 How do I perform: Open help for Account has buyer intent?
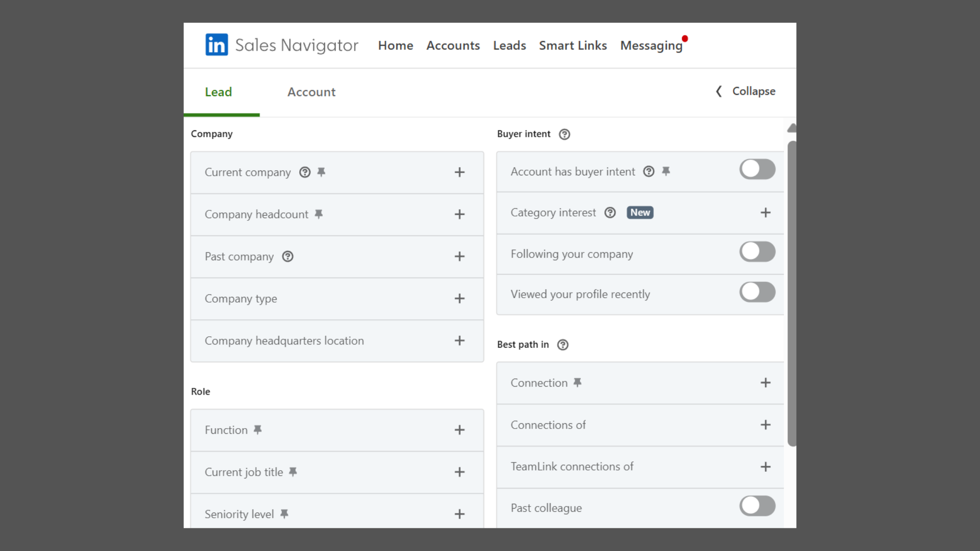tap(649, 171)
